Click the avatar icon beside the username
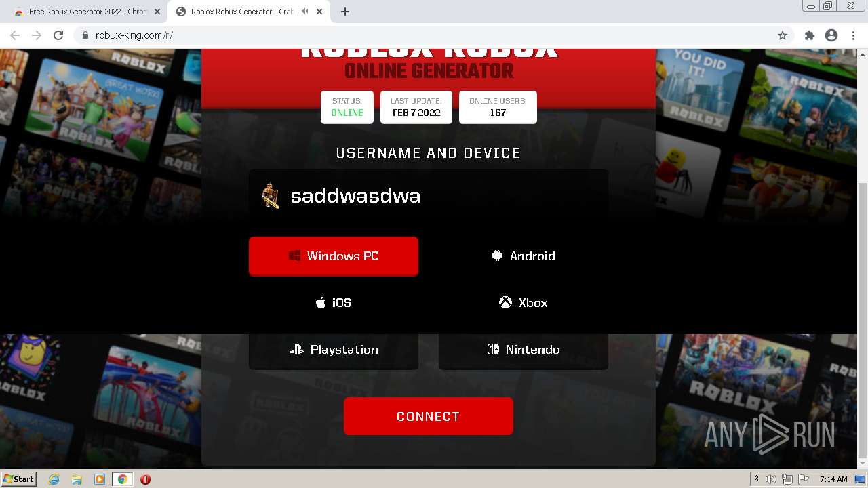 (271, 196)
